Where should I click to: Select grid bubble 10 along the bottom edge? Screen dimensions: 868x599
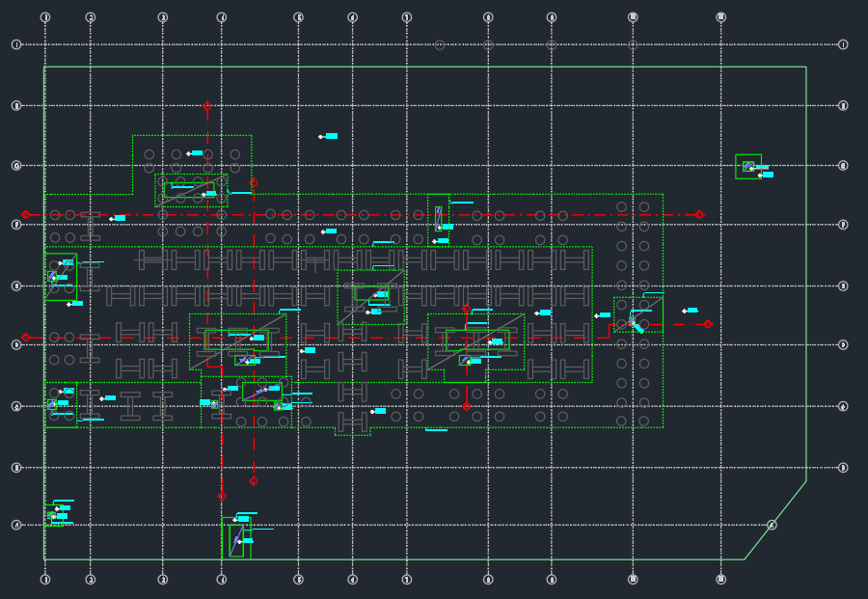point(633,580)
